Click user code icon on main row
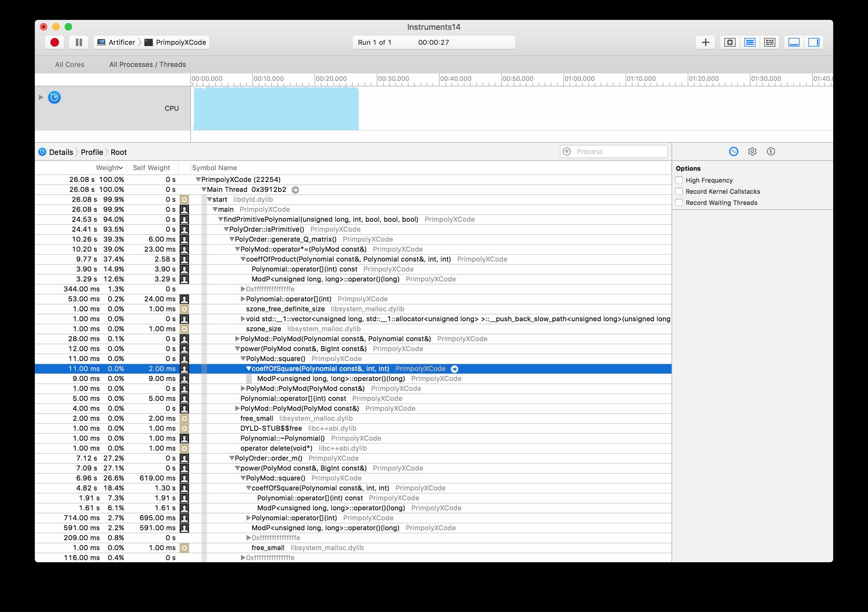 pos(184,210)
